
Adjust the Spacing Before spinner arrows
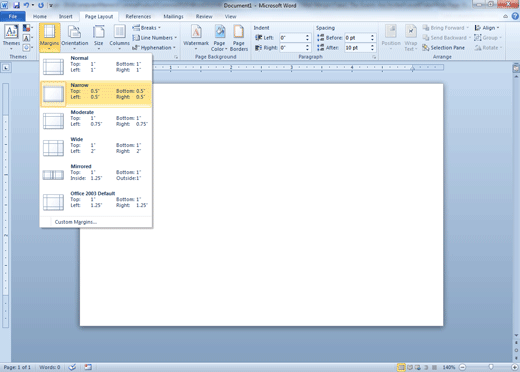[373, 38]
